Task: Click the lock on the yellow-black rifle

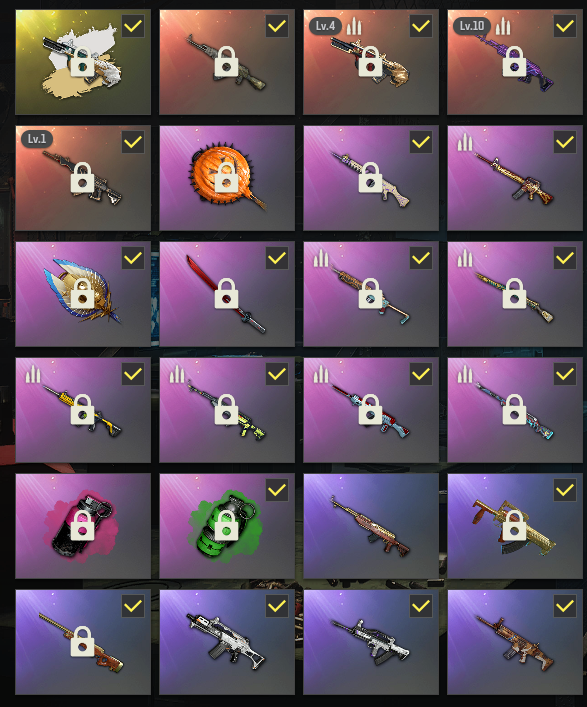Action: point(83,409)
